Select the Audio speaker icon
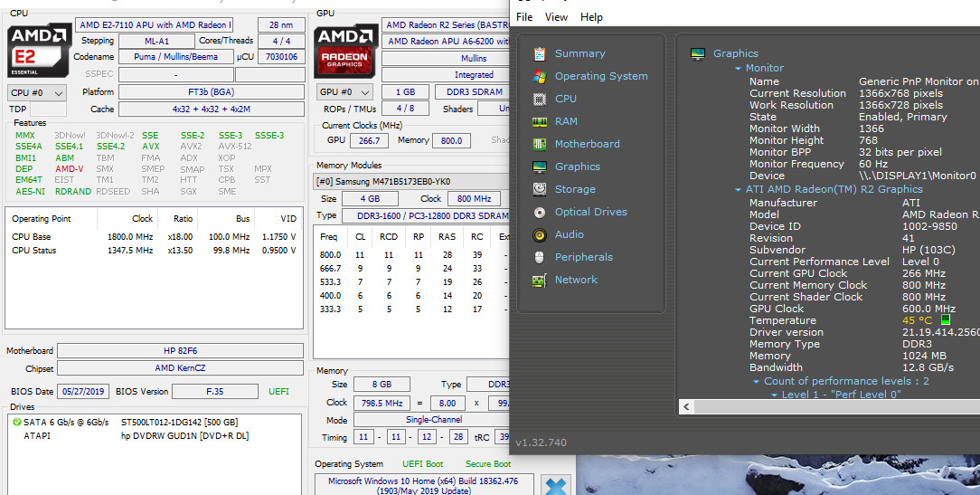The height and width of the screenshot is (495, 980). pyautogui.click(x=540, y=234)
